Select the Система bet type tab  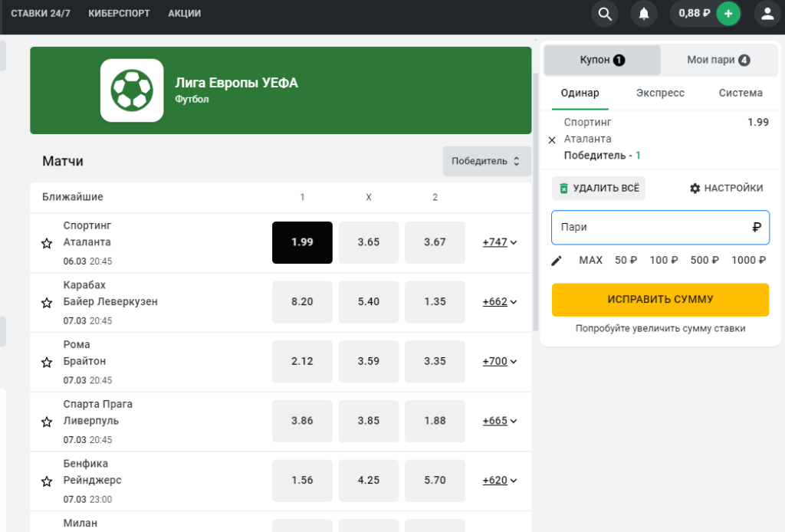[x=741, y=93]
